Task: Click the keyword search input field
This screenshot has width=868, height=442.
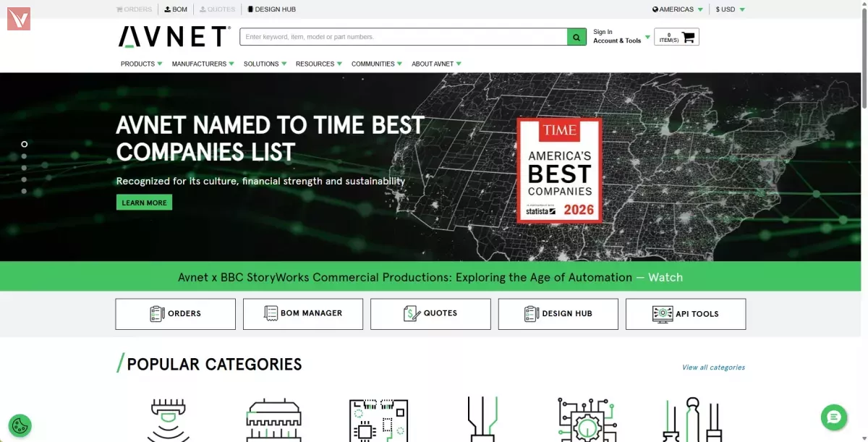Action: [404, 37]
